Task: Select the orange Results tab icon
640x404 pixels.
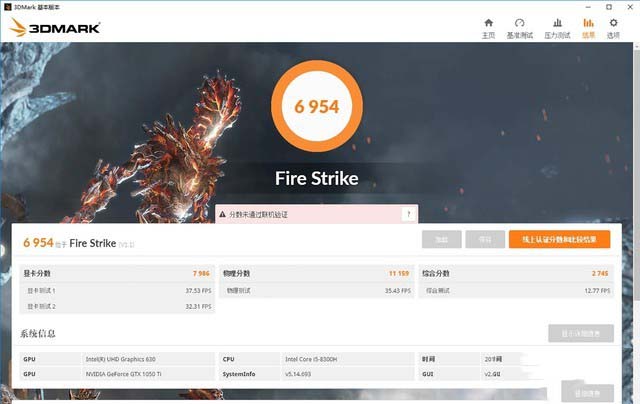Action: (x=588, y=23)
